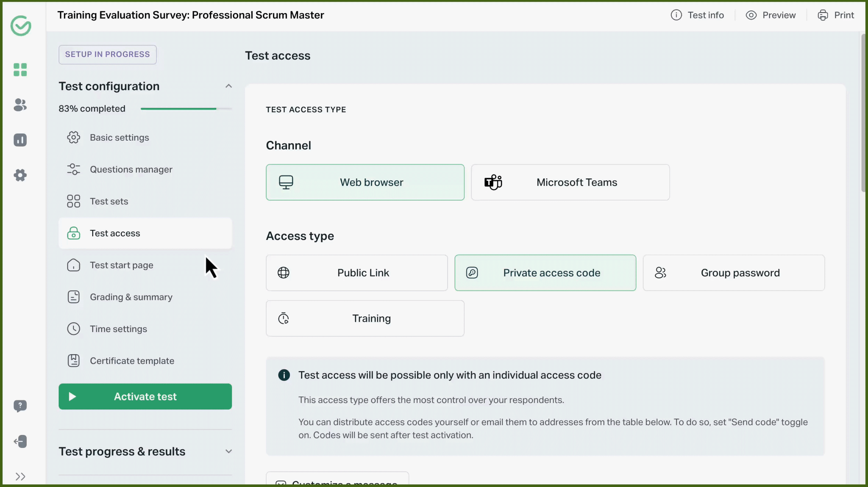
Task: Open the help chat icon near the bottom
Action: click(20, 406)
